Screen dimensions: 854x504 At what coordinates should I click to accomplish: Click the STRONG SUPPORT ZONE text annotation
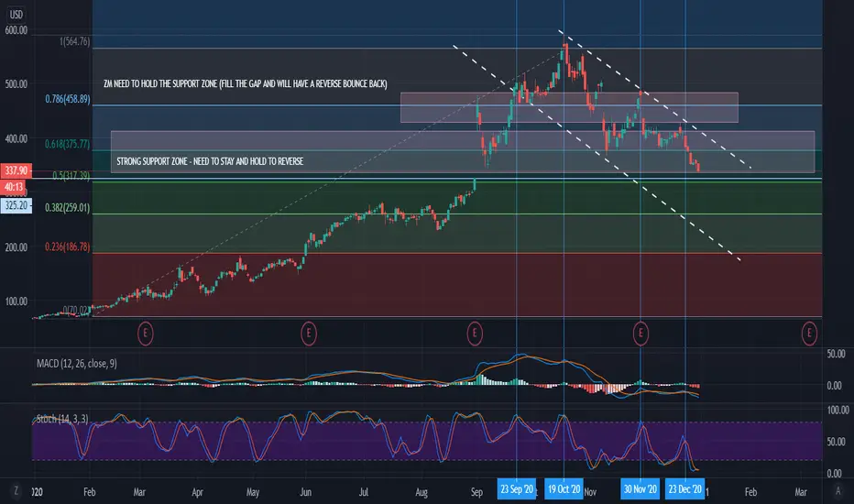pos(210,161)
